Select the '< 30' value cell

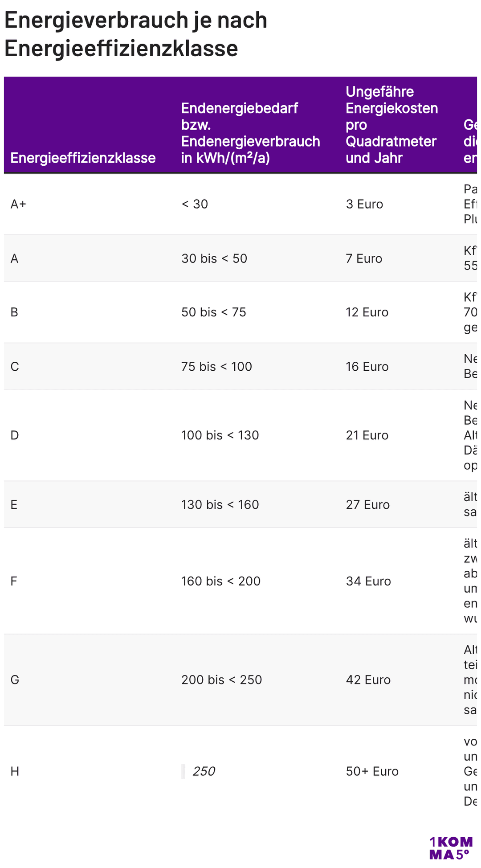[195, 204]
